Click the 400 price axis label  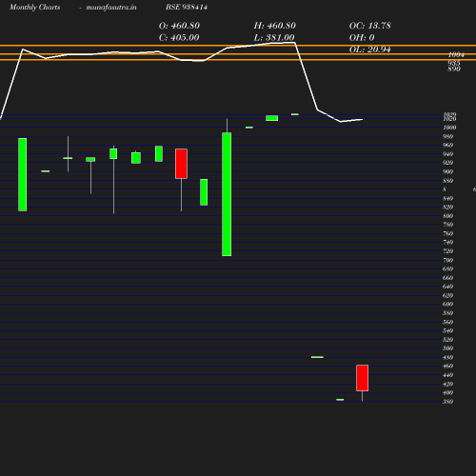(447, 392)
